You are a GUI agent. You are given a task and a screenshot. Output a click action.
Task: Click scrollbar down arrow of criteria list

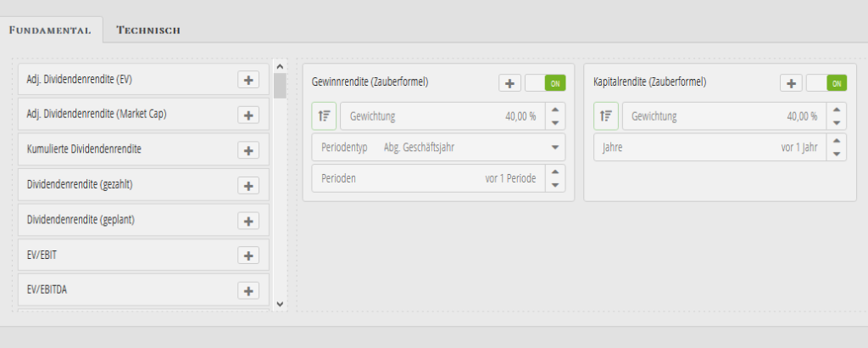280,303
